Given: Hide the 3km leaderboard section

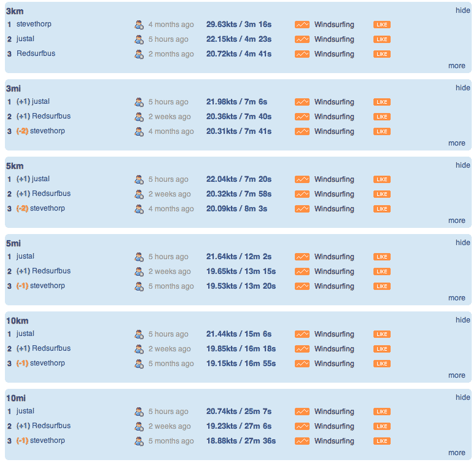Looking at the screenshot, I should 462,10.
